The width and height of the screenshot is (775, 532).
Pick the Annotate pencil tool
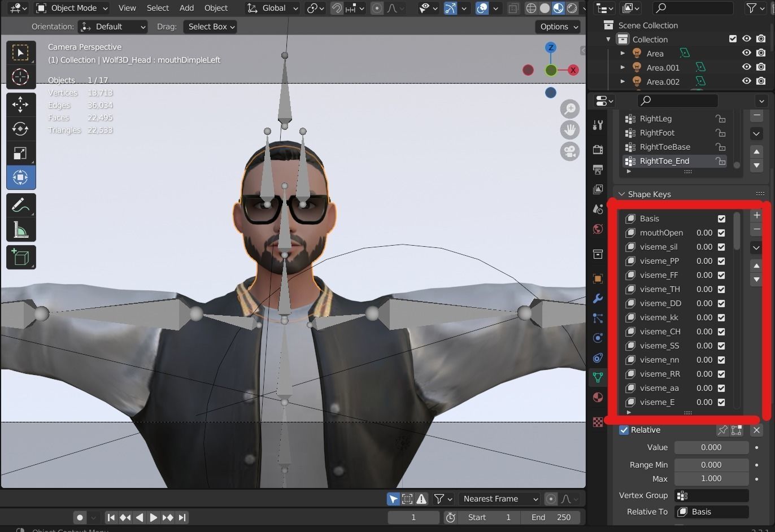21,205
